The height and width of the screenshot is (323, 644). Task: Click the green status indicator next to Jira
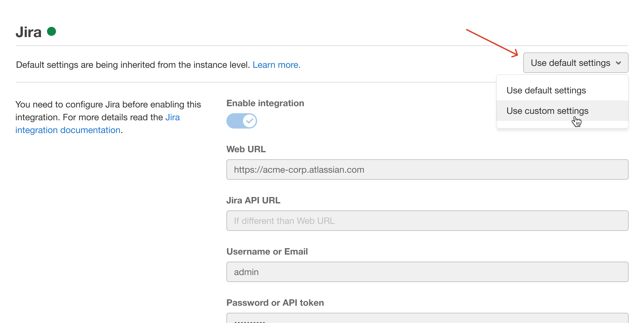click(52, 31)
